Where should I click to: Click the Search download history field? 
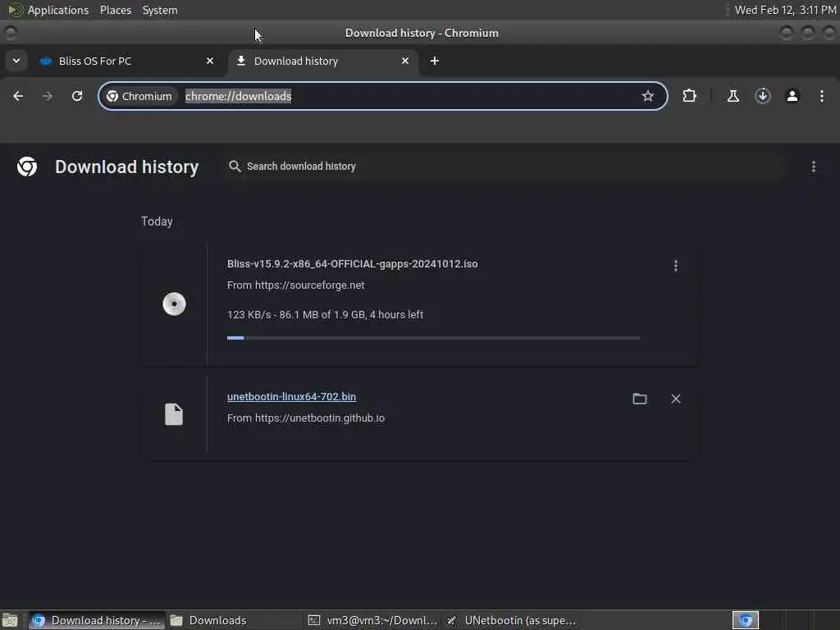[x=504, y=167]
